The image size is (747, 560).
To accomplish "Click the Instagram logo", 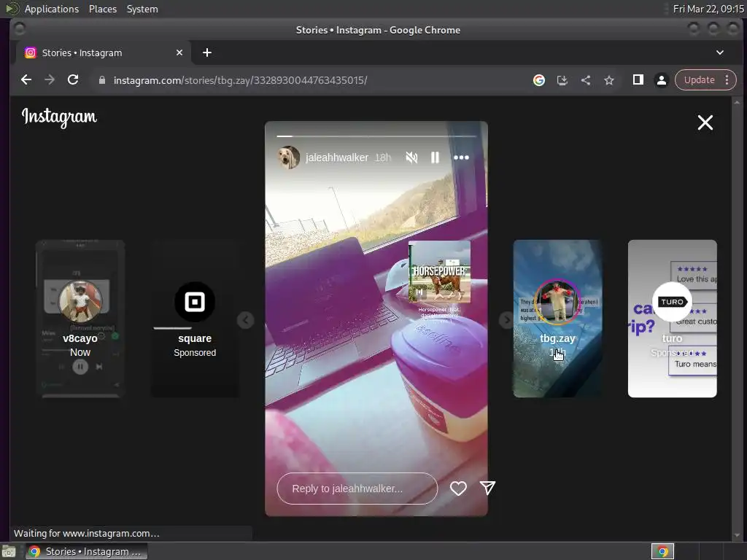I will (59, 117).
